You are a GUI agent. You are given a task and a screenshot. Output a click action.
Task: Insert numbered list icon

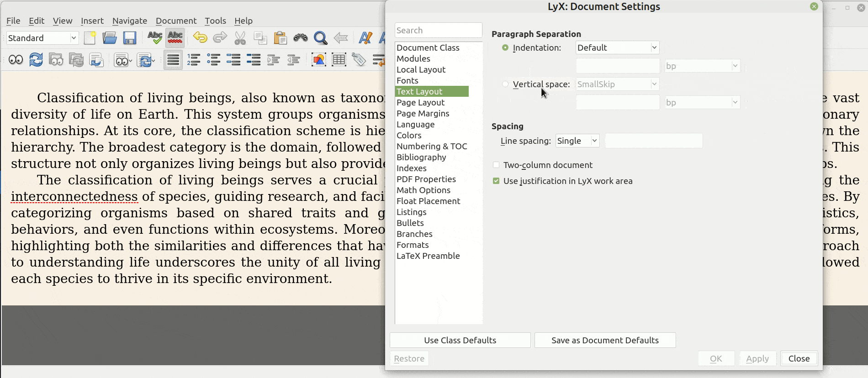194,60
